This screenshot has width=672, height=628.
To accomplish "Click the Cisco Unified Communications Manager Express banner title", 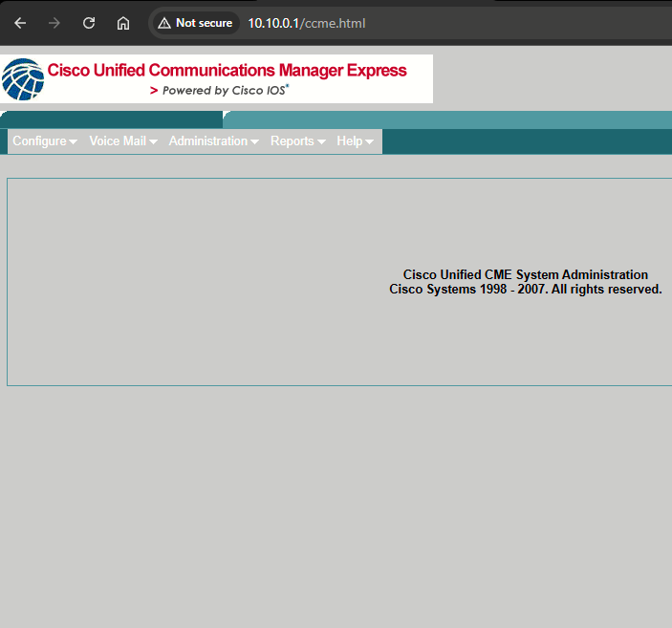I will click(227, 71).
